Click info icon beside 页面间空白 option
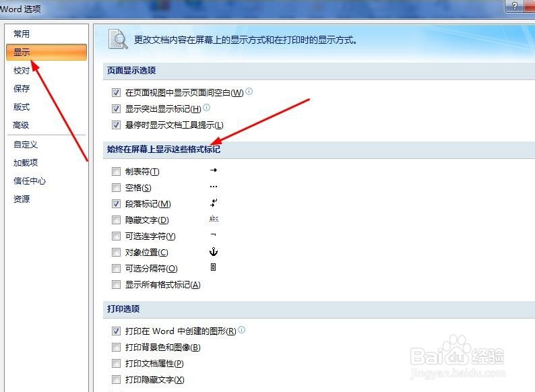The height and width of the screenshot is (392, 535). (249, 91)
